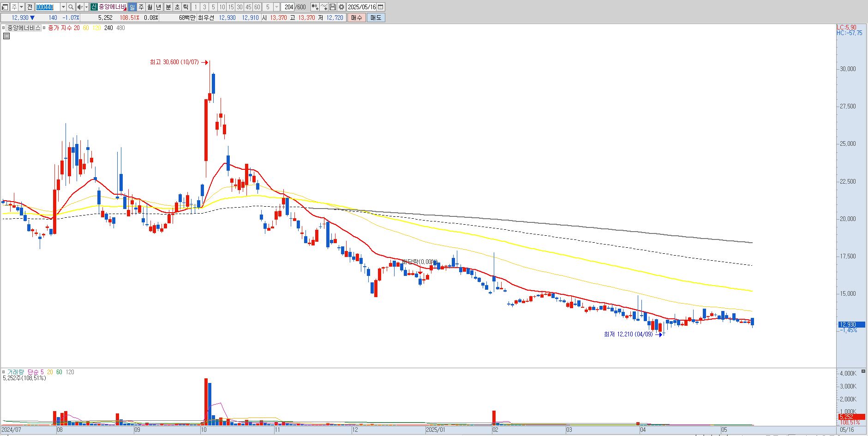Expand the stock code history dropdown
Image resolution: width=868 pixels, height=436 pixels.
point(63,7)
